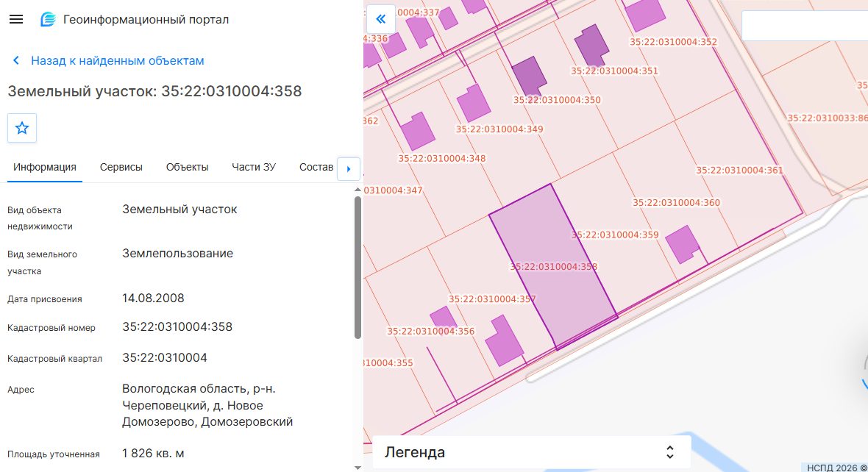
Task: Click scrollbar down arrow in info panel
Action: coord(357,468)
